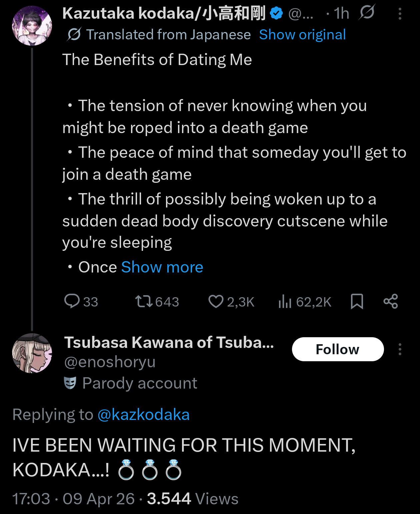Bookmark the Benefits of Dating Me post
This screenshot has width=420, height=514.
357,301
